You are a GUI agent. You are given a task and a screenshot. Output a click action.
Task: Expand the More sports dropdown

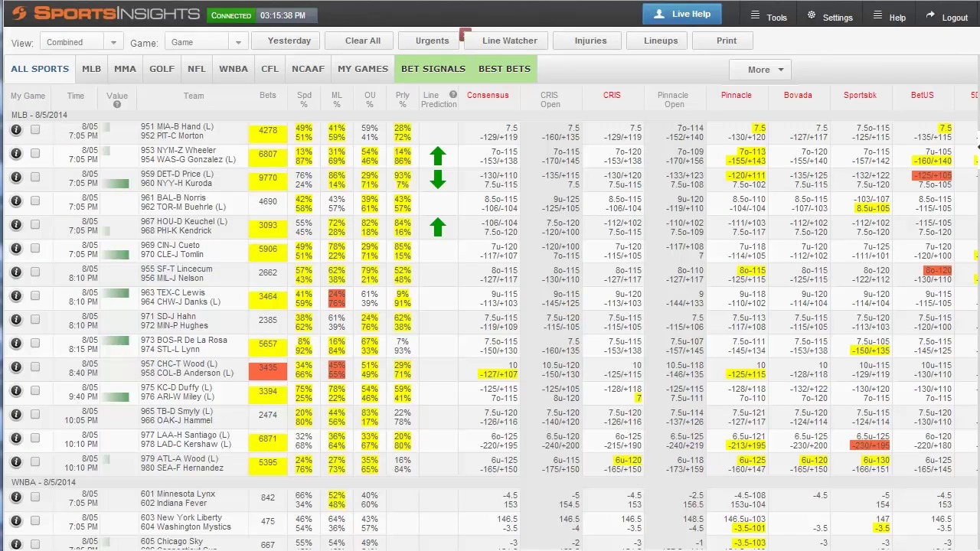759,70
